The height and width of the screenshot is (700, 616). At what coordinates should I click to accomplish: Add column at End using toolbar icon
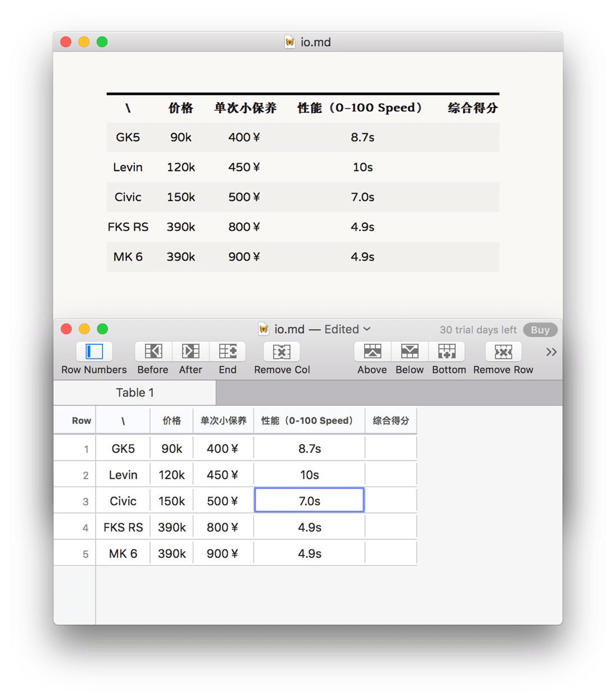tap(228, 352)
